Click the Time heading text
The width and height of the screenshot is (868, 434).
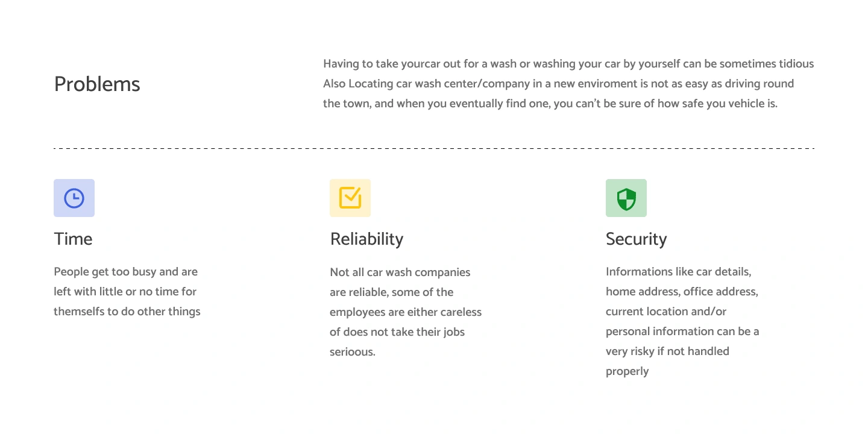pos(73,239)
